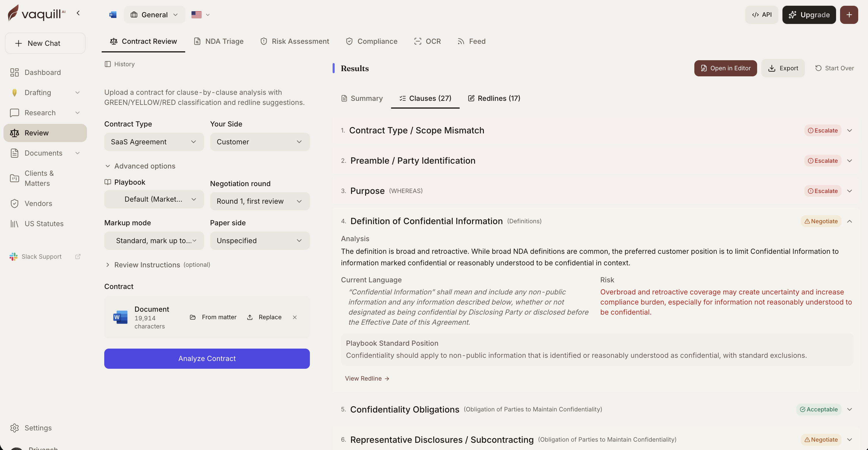
Task: Open Slack Support external link
Action: (78, 256)
